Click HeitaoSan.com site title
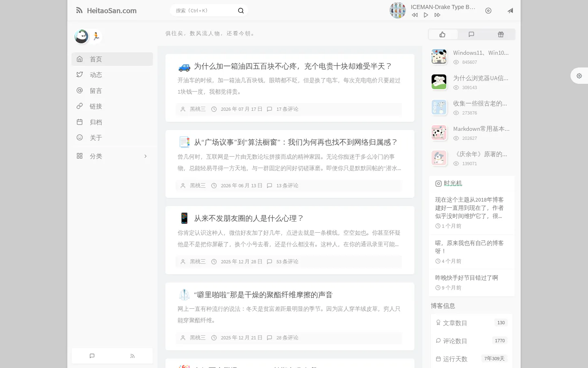588x368 pixels. (x=111, y=11)
